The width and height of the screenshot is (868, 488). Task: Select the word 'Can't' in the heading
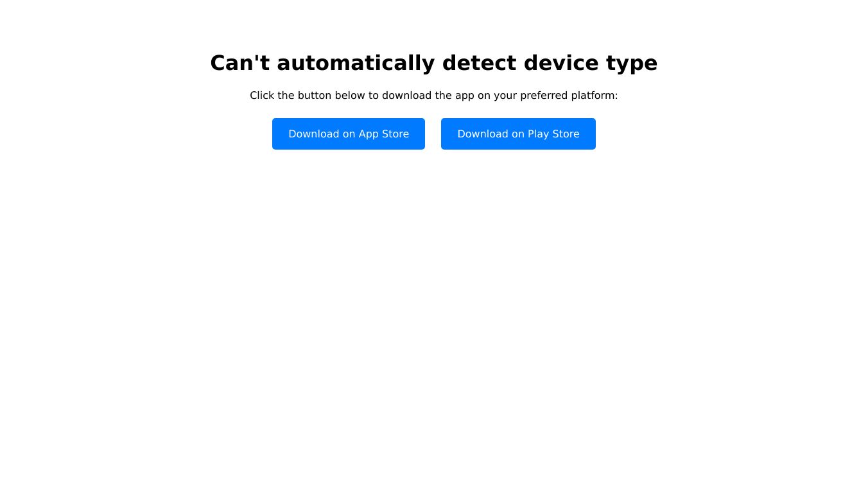[239, 63]
